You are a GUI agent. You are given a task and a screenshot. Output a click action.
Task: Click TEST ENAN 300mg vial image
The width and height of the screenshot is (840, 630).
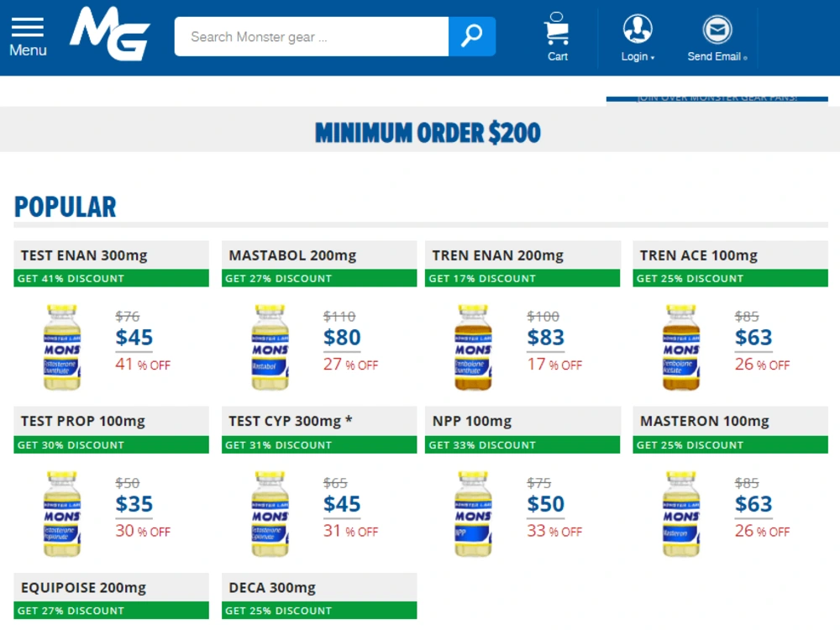62,347
